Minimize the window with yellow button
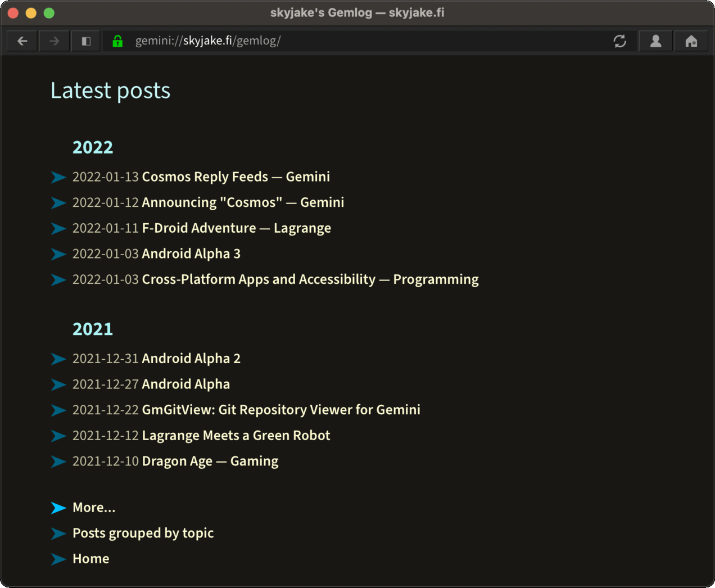This screenshot has width=715, height=588. pyautogui.click(x=31, y=13)
